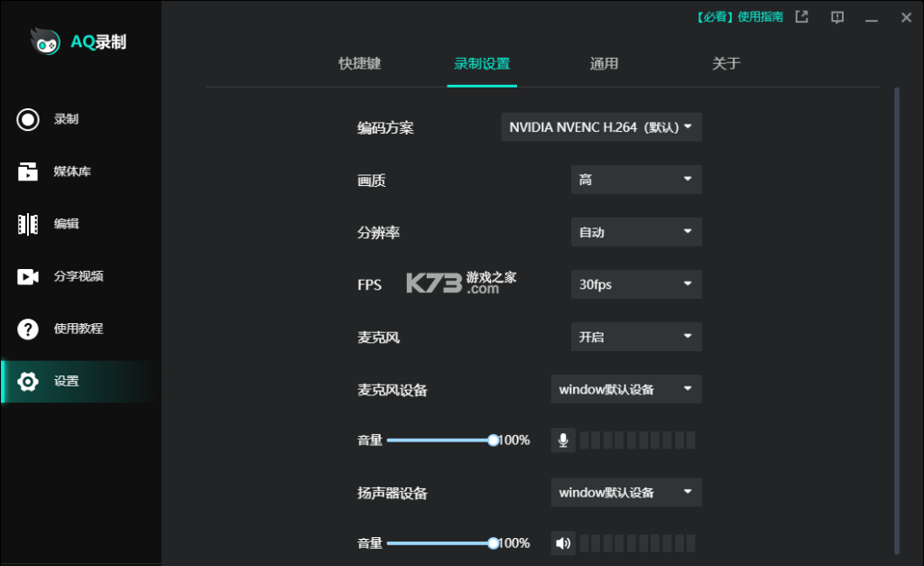This screenshot has width=924, height=566.
Task: Open the FPS 30fps dropdown
Action: pyautogui.click(x=636, y=284)
